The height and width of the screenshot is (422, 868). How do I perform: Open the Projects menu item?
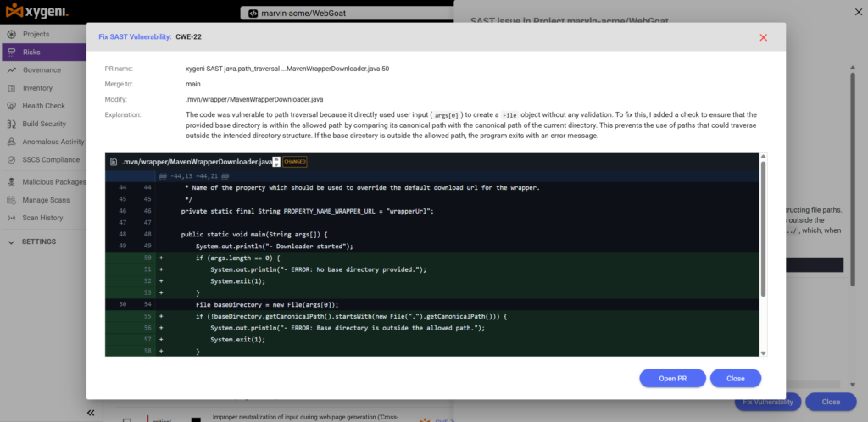pyautogui.click(x=36, y=34)
